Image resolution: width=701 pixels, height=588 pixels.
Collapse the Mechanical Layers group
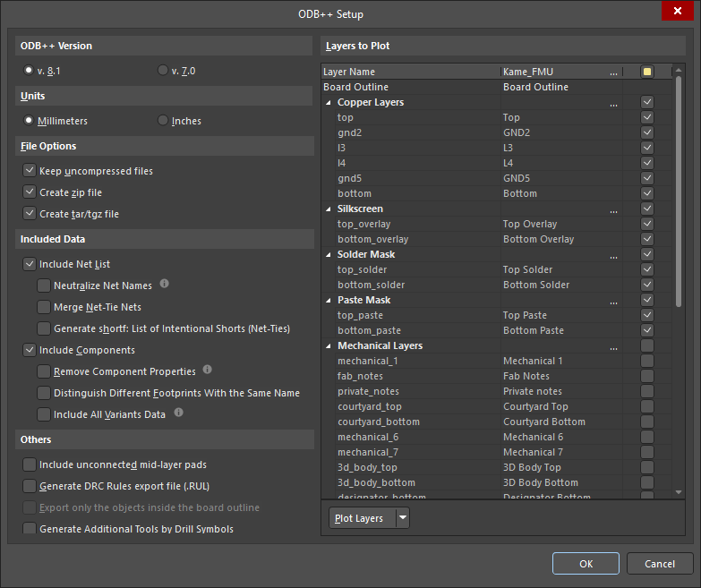[329, 345]
